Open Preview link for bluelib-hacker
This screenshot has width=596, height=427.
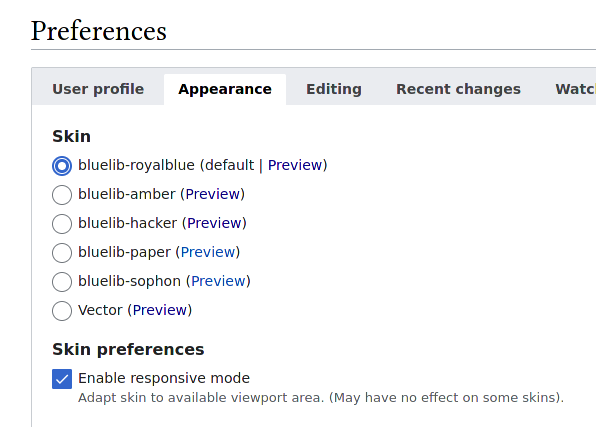click(214, 223)
